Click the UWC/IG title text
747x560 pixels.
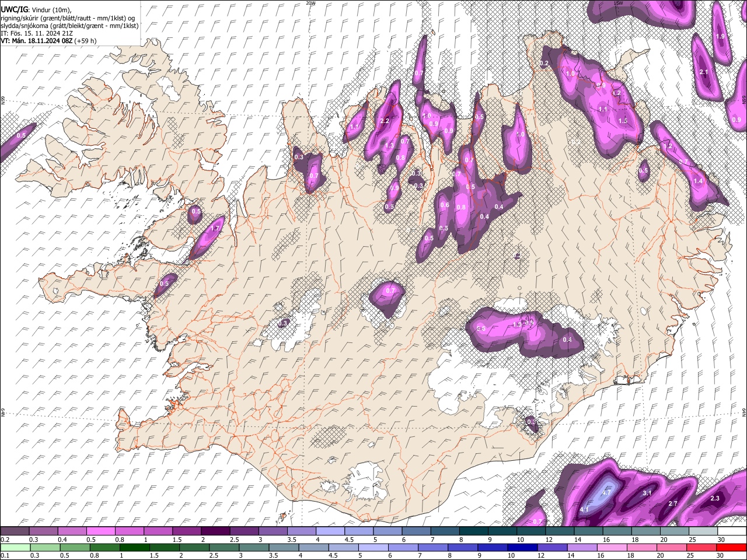point(14,10)
